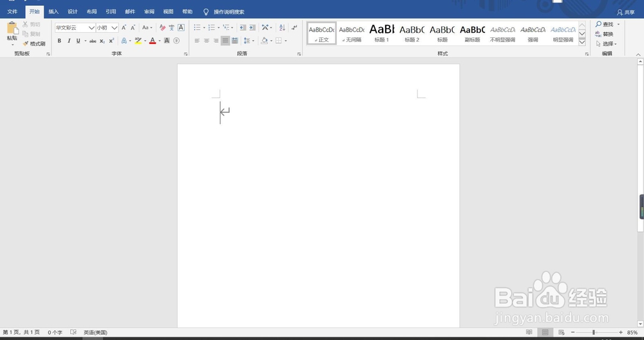644x340 pixels.
Task: Switch to the 引用 (References) tab
Action: tap(111, 12)
